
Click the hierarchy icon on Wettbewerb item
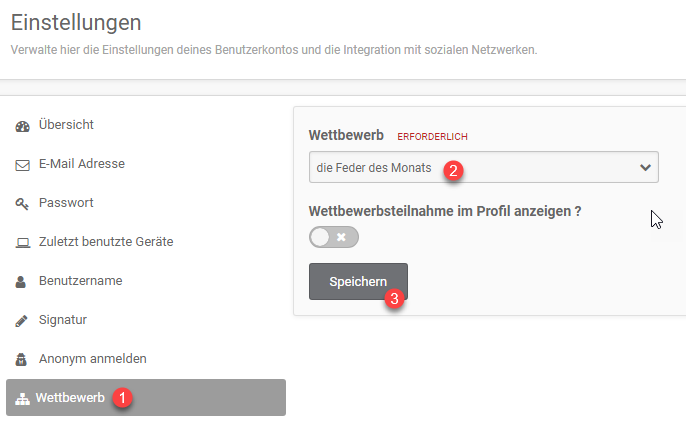[x=22, y=399]
